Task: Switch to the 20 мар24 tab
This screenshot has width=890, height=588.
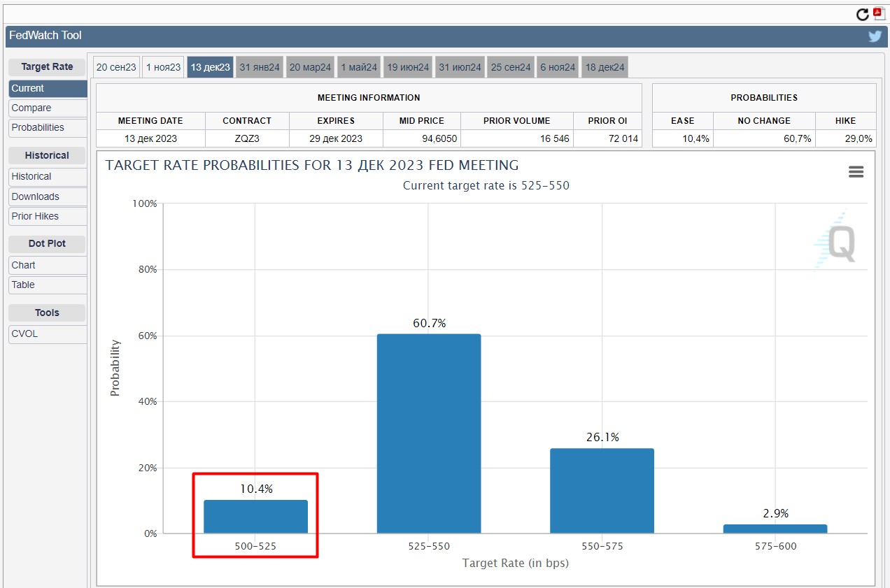Action: click(x=310, y=67)
